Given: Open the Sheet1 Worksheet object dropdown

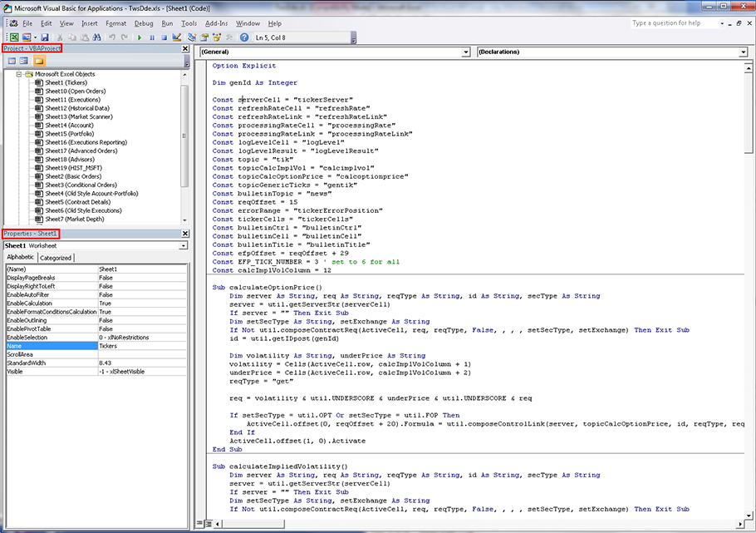Looking at the screenshot, I should coord(184,246).
